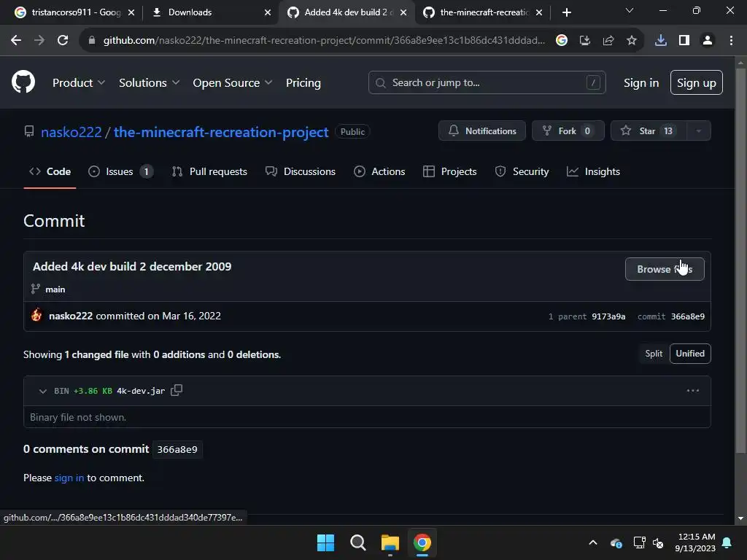Click Chrome icon in taskbar
Viewport: 747px width, 560px height.
click(422, 542)
